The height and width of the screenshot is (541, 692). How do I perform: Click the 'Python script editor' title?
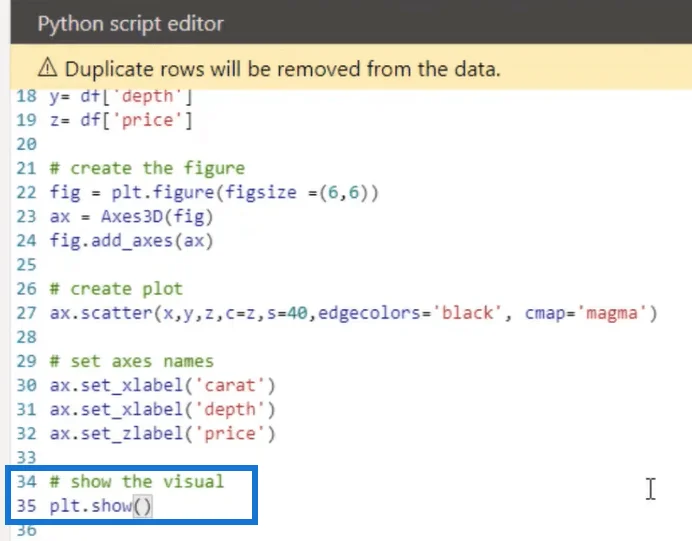coord(131,23)
